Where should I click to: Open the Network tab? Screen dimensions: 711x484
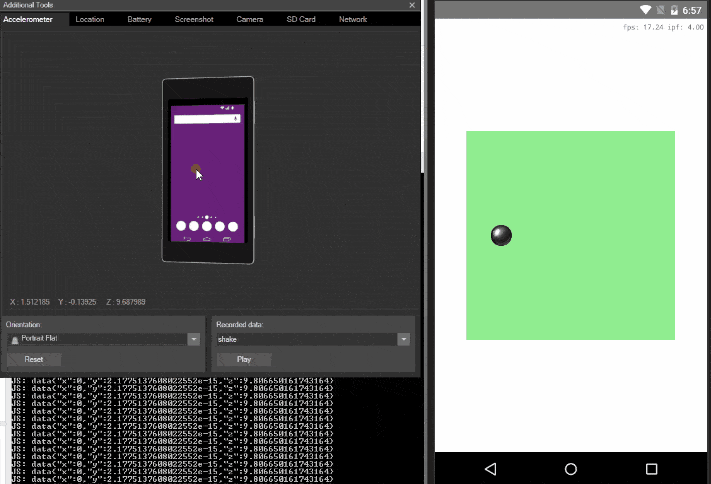pyautogui.click(x=353, y=20)
